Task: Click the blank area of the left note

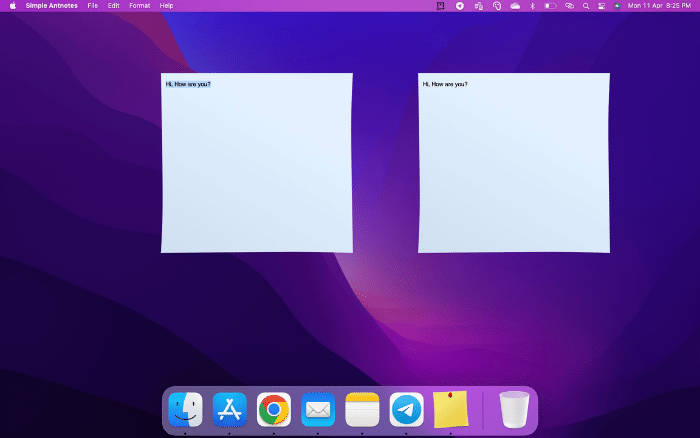Action: (257, 172)
